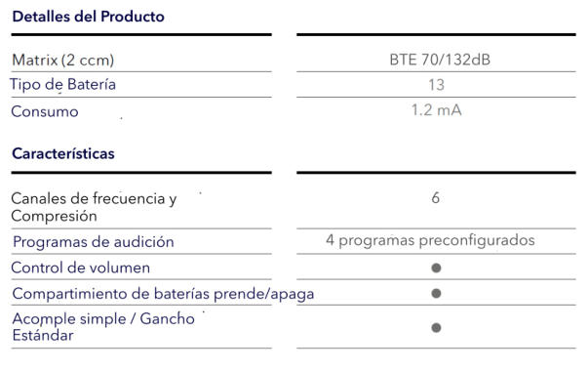Viewport: 588px width, 372px height.
Task: Click the dot beside Compartimiento de baterías
Action: 436,293
